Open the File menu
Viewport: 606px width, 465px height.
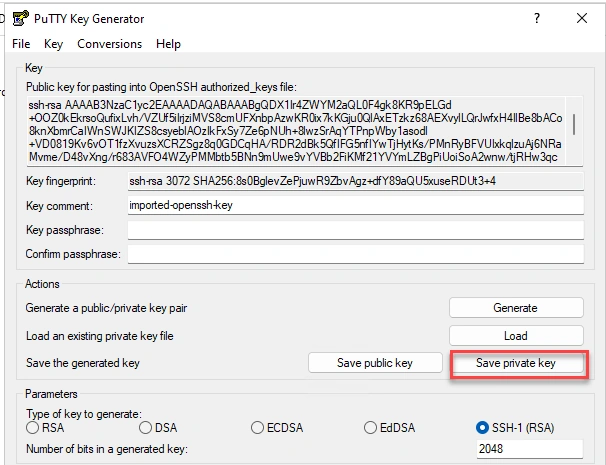(x=21, y=44)
